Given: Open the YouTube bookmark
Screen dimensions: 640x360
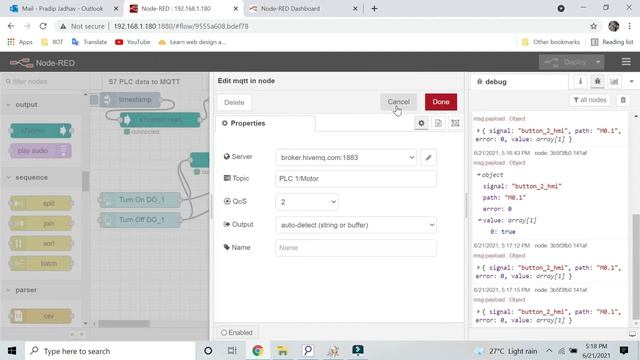Looking at the screenshot, I should 133,42.
